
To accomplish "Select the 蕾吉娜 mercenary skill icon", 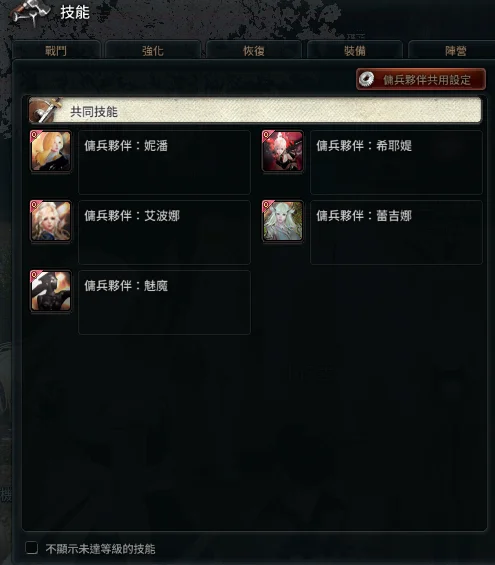I will (282, 221).
